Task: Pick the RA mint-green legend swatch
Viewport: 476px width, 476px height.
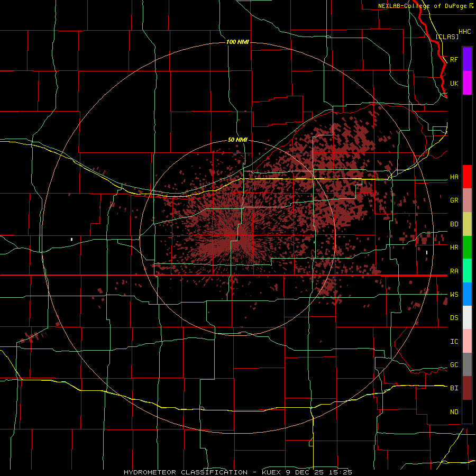Action: [467, 271]
